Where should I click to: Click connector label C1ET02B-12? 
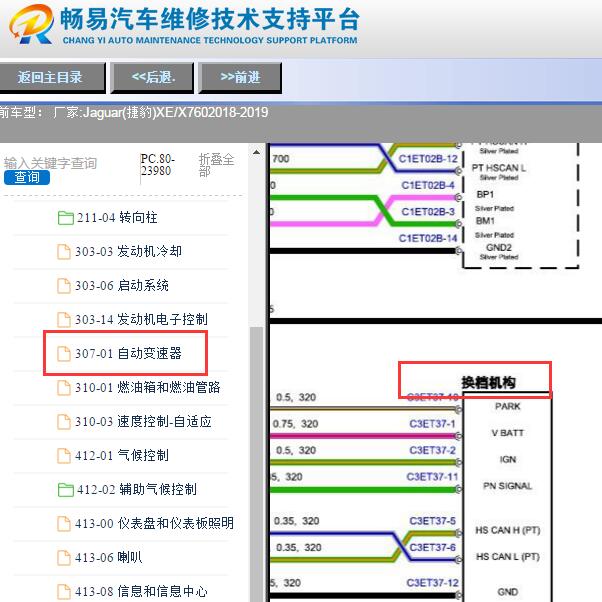click(x=428, y=159)
